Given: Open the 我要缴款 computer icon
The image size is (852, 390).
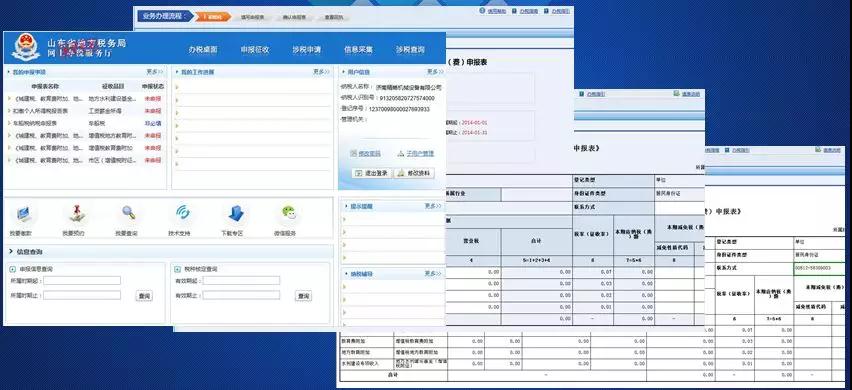Looking at the screenshot, I should (x=23, y=214).
